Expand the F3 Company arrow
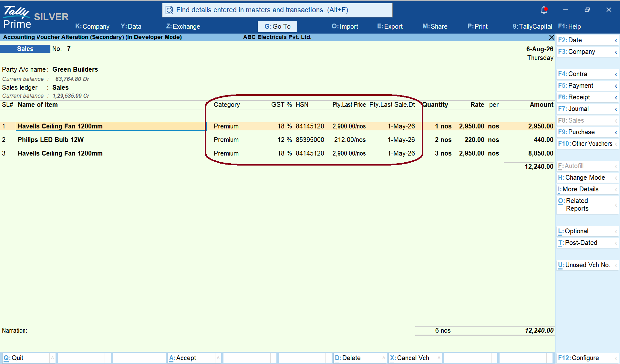Image resolution: width=620 pixels, height=364 pixels. point(616,52)
